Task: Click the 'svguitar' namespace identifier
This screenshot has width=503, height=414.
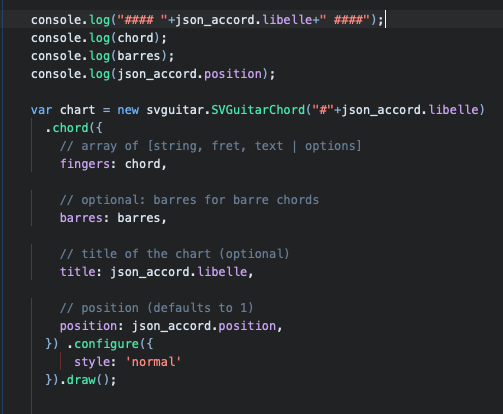Action: point(175,110)
